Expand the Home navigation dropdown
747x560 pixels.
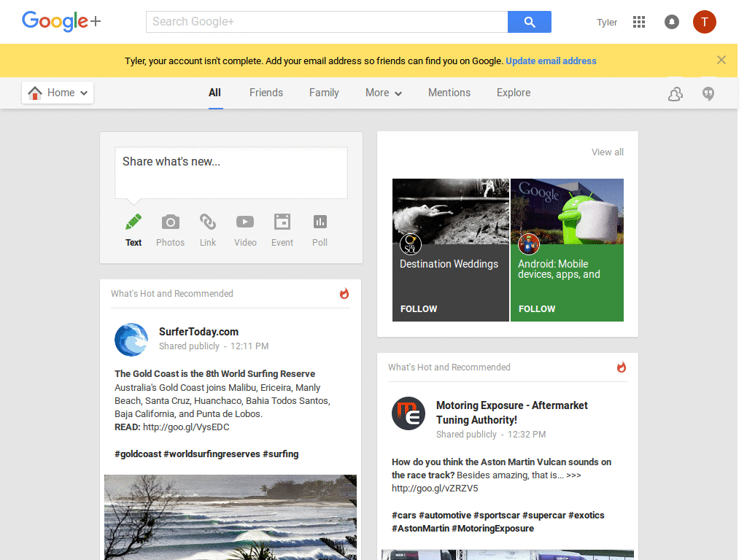click(57, 93)
